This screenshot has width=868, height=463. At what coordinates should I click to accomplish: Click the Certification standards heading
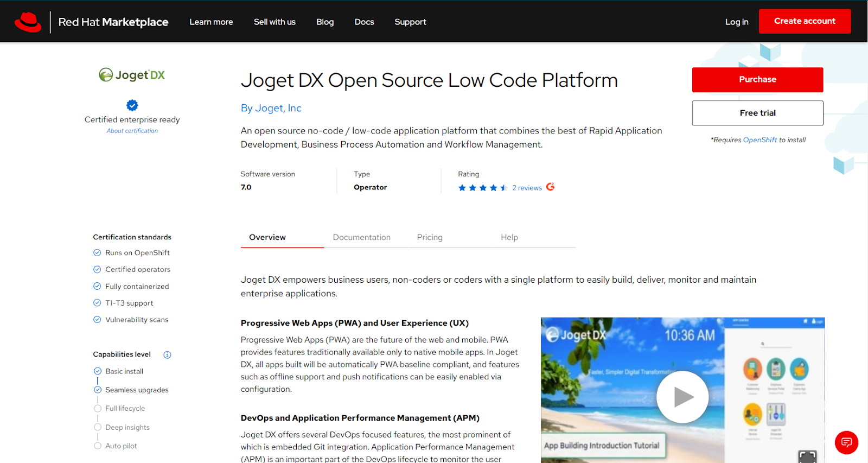[132, 237]
